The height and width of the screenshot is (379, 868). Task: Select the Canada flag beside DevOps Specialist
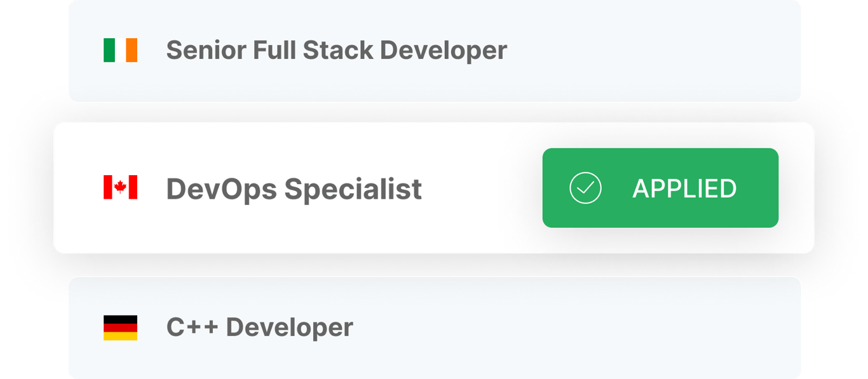pos(119,187)
